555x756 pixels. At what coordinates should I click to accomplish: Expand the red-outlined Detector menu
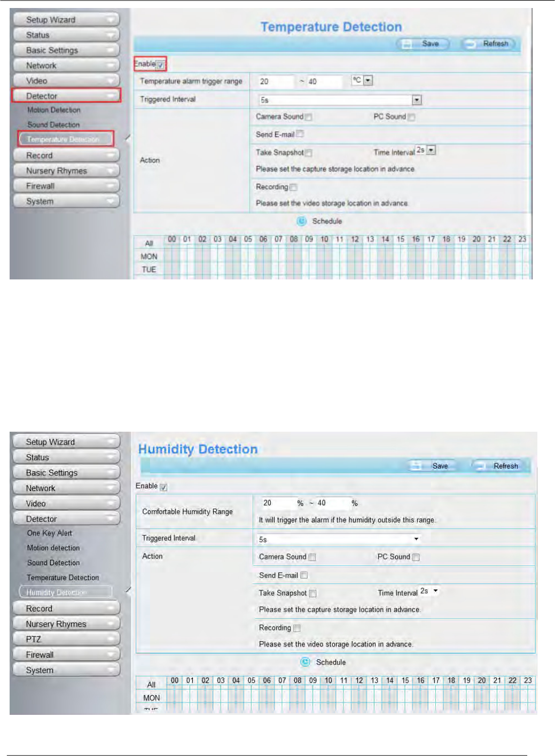coord(66,96)
